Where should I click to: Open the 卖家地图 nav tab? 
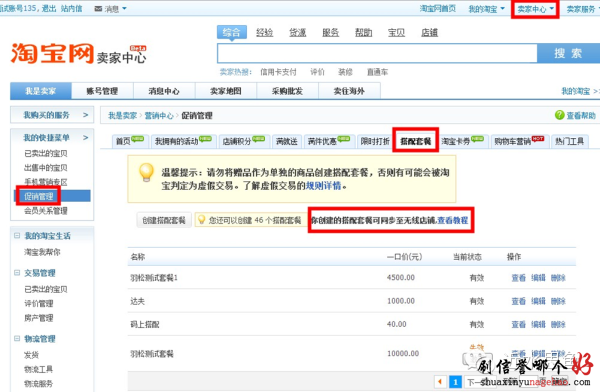(x=226, y=91)
